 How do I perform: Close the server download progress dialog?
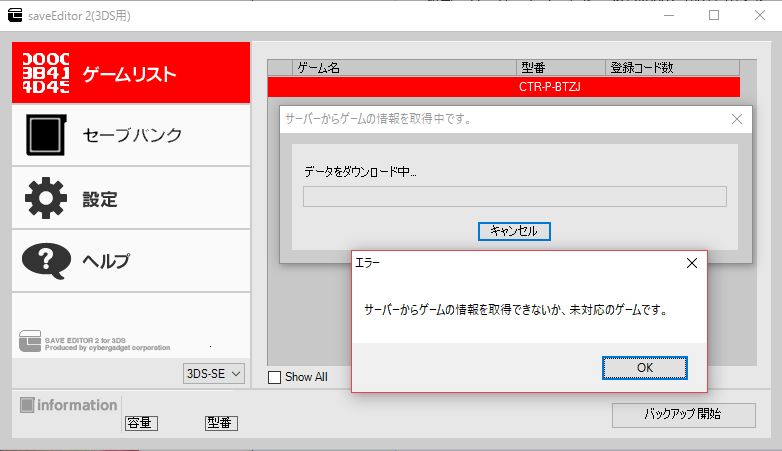737,119
